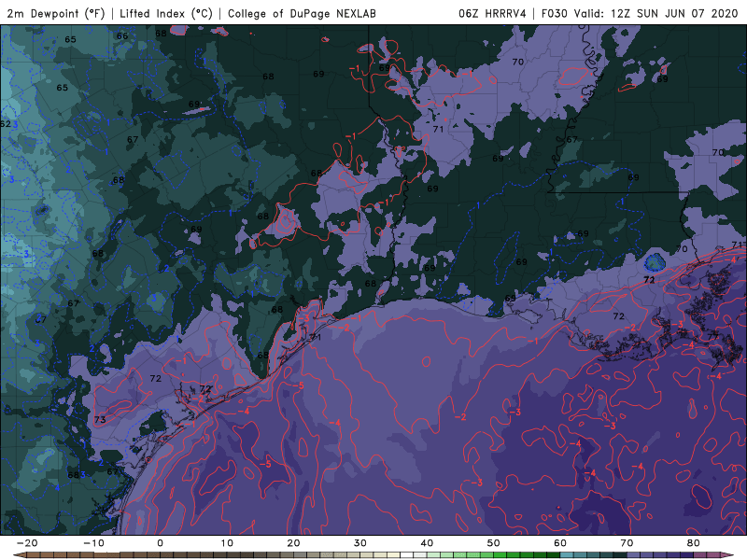Click the "-10" colorbar tick label
Screen dimensions: 747x560
[93, 543]
